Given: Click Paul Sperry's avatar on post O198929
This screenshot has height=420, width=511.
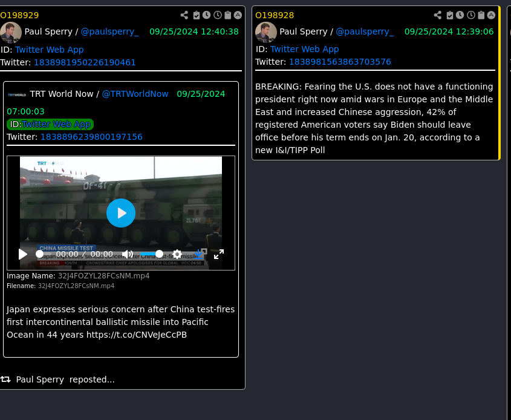Looking at the screenshot, I should pos(11,32).
